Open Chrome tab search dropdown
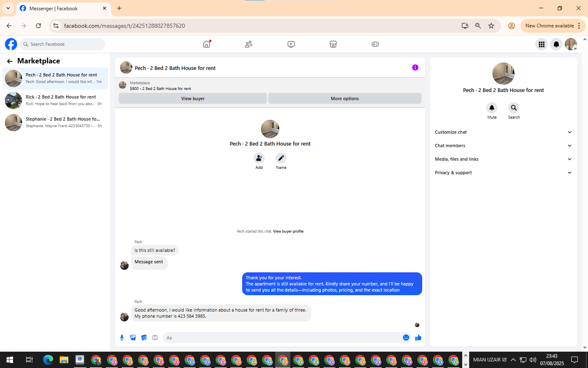The height and width of the screenshot is (368, 588). (x=8, y=8)
